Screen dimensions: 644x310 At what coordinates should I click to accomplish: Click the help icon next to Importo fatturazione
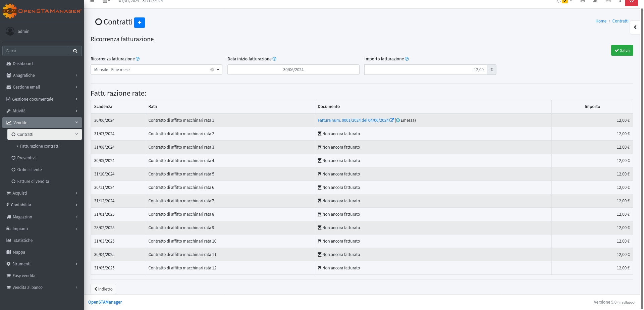click(x=407, y=59)
